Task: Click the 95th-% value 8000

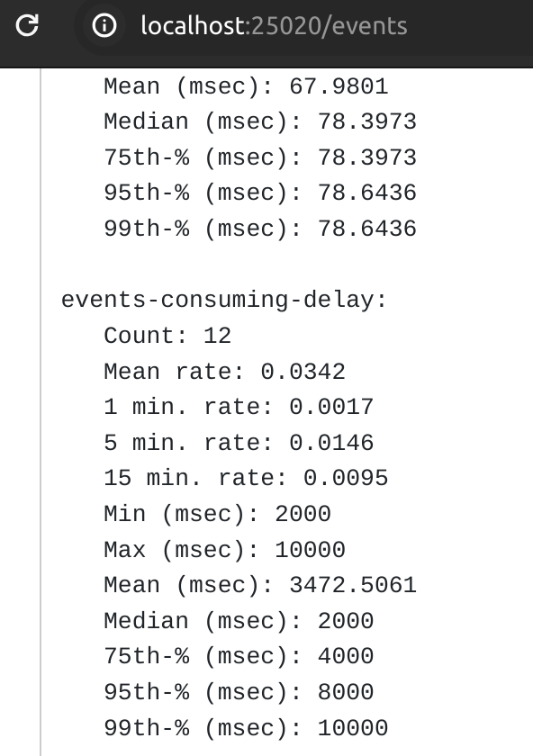Action: pyautogui.click(x=346, y=692)
